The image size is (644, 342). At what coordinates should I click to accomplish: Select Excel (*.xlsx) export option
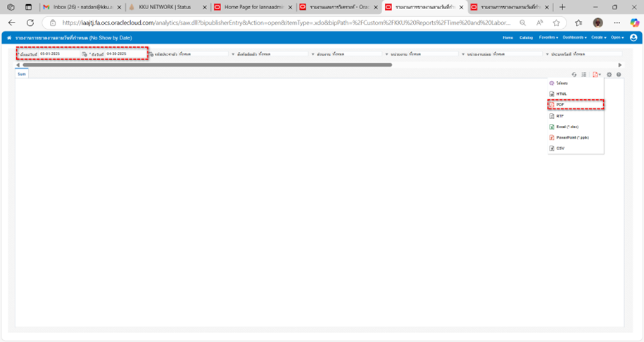pos(567,127)
